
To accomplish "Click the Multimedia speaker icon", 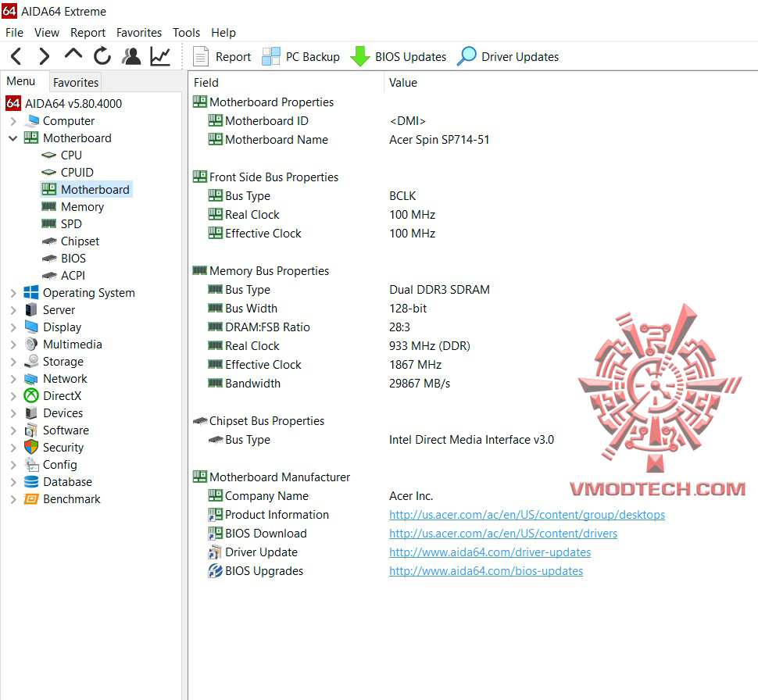I will (x=31, y=345).
